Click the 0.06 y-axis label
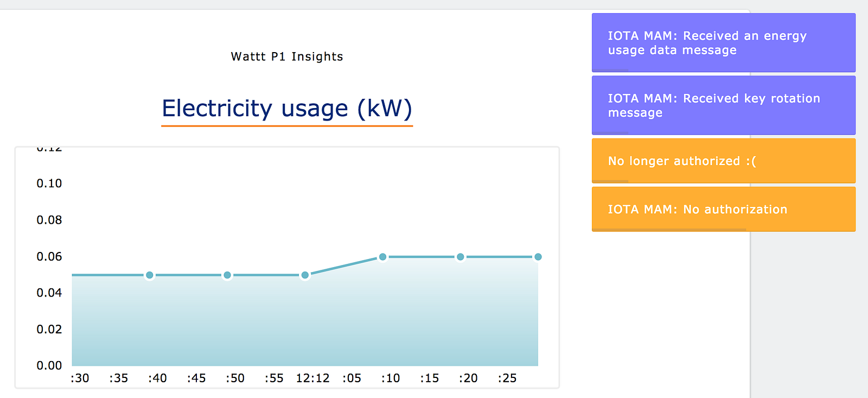868x398 pixels. (x=49, y=256)
